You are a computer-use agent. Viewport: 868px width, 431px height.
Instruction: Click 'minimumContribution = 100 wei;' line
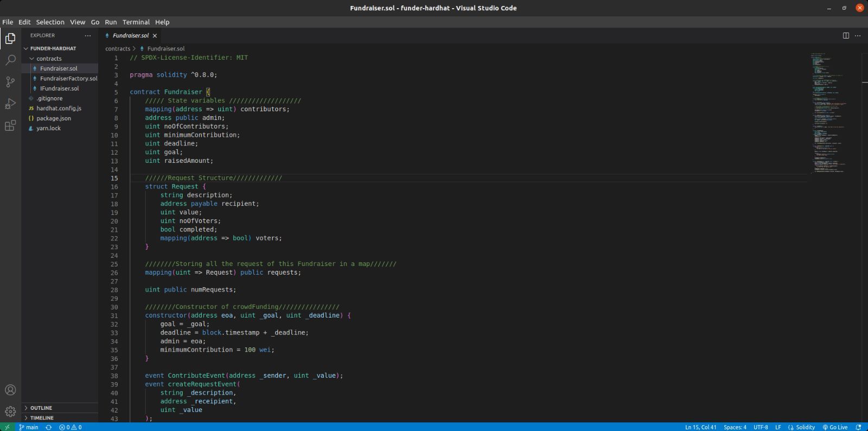pos(217,350)
